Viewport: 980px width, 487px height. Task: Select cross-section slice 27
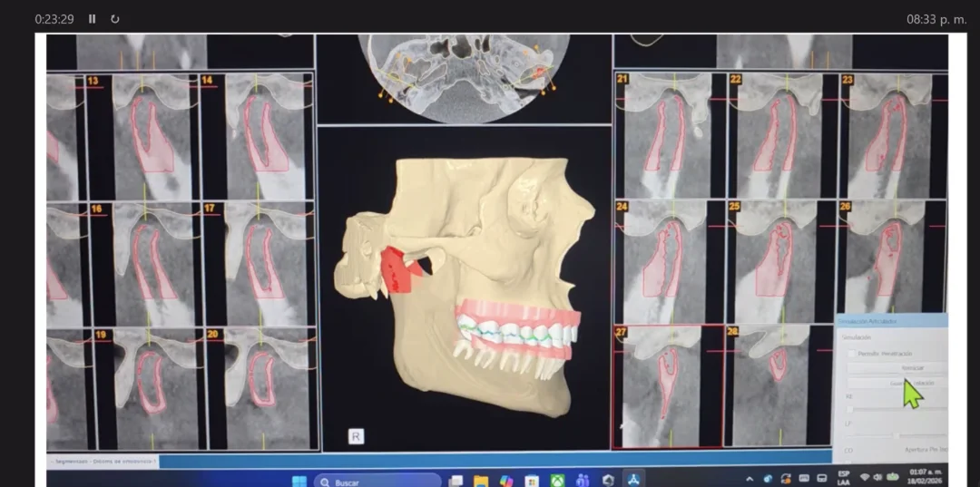[667, 385]
